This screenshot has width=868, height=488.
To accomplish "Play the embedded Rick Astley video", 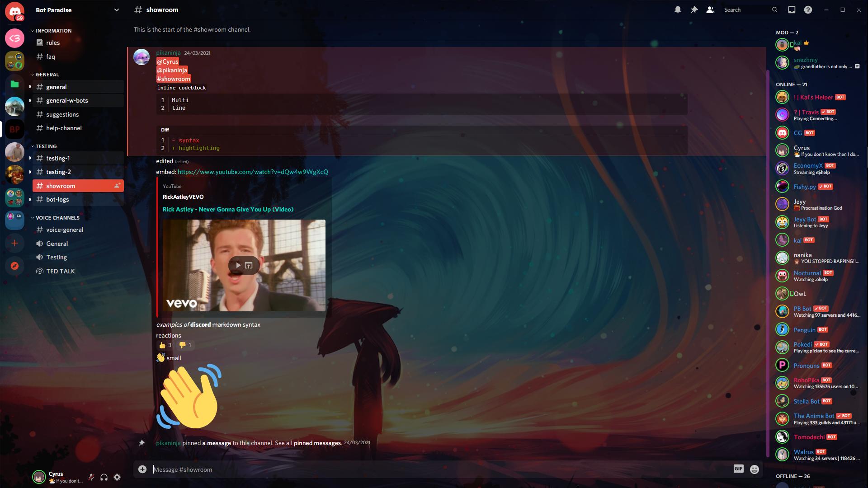I will 237,265.
